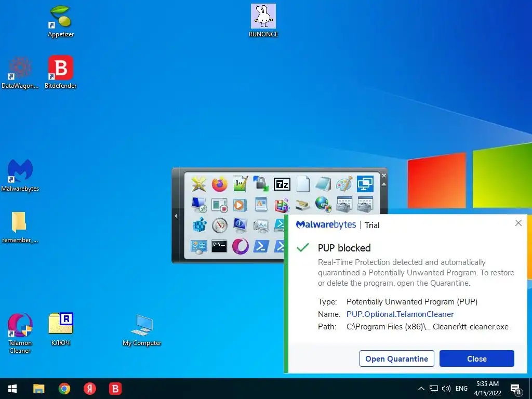Launch Command Prompt from the launcher panel
The width and height of the screenshot is (532, 399).
[x=219, y=247]
